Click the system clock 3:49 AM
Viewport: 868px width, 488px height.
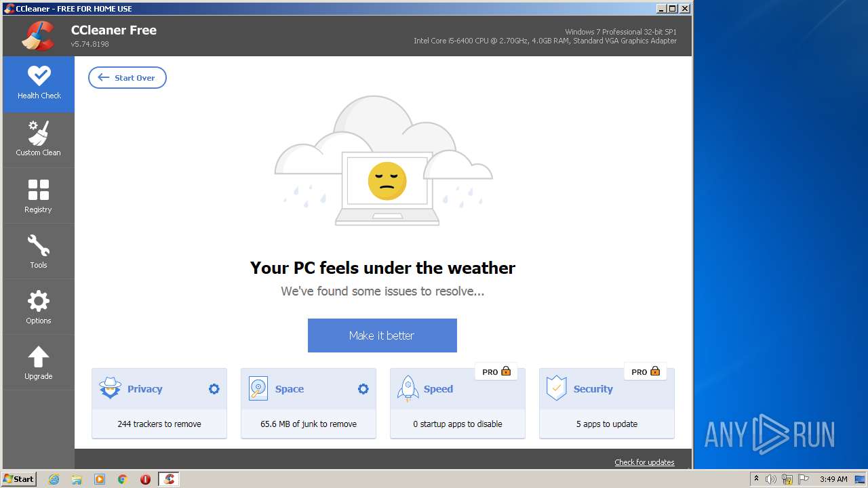tap(833, 479)
